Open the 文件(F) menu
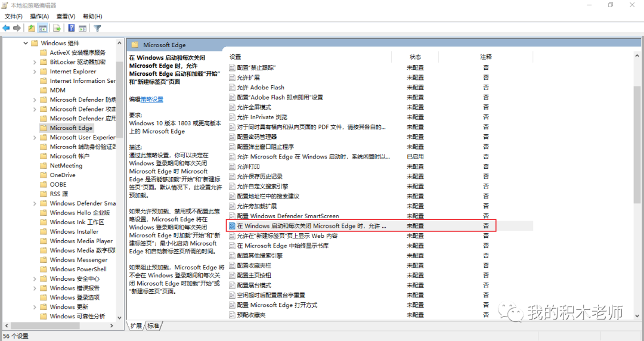644x341 pixels. (14, 17)
